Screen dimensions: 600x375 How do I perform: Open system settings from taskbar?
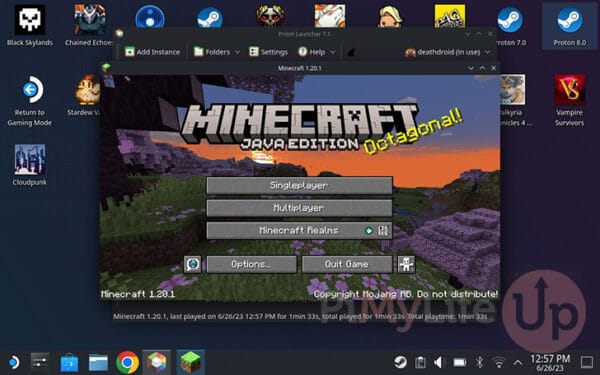coord(40,362)
